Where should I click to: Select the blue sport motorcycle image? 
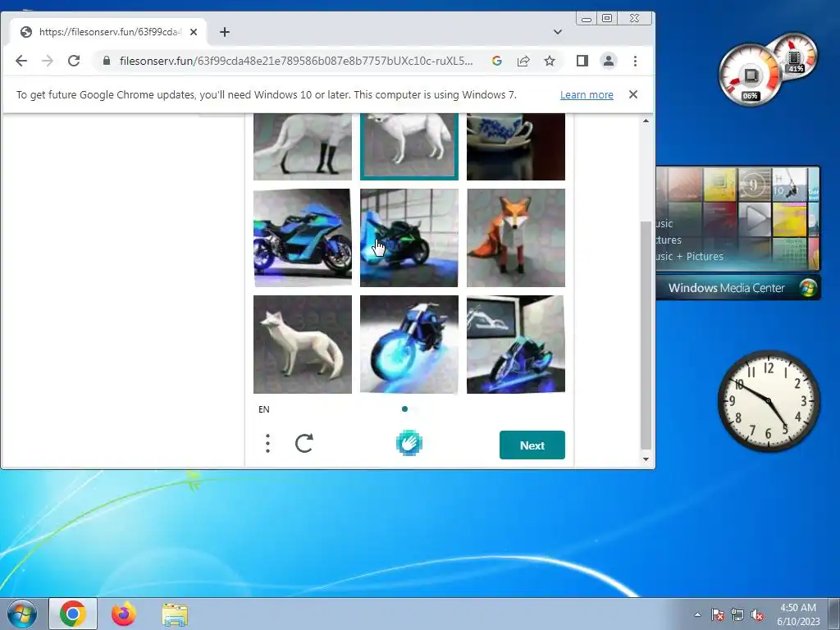point(303,237)
